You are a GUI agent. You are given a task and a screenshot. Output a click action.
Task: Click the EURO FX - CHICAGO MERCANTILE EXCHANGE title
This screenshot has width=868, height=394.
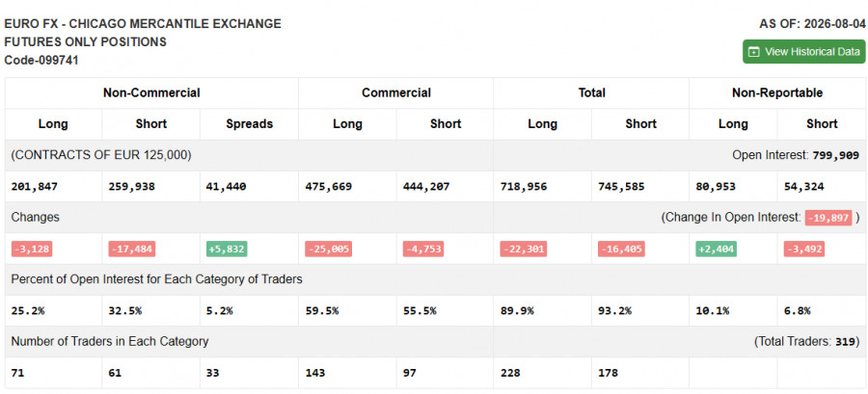point(143,24)
